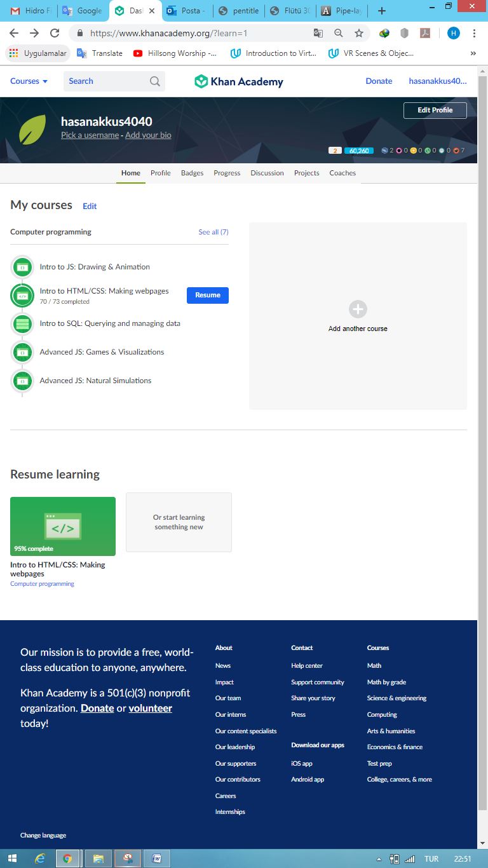488x868 pixels.
Task: Click the 60,260 energy points badge
Action: (x=360, y=151)
